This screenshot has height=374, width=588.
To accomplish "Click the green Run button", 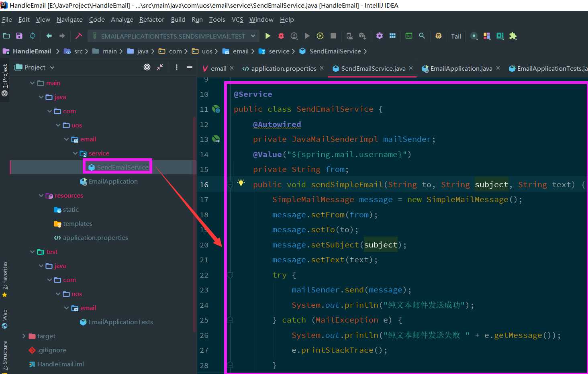I will coord(268,36).
